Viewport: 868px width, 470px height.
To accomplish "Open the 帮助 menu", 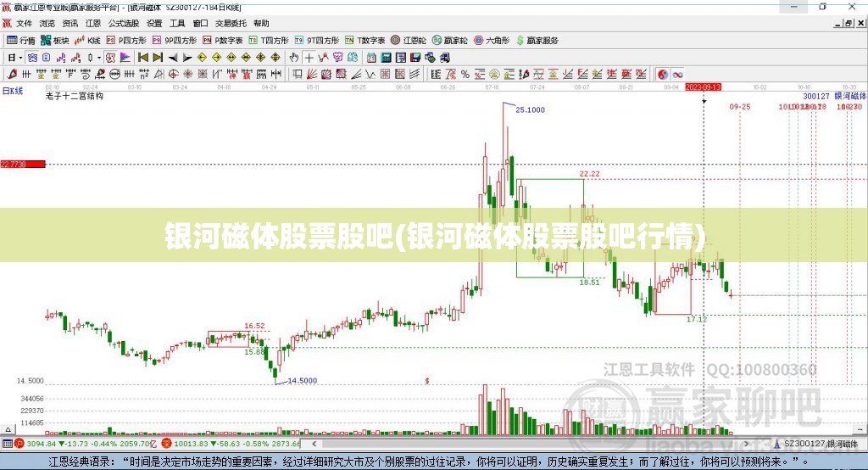I will [x=261, y=23].
